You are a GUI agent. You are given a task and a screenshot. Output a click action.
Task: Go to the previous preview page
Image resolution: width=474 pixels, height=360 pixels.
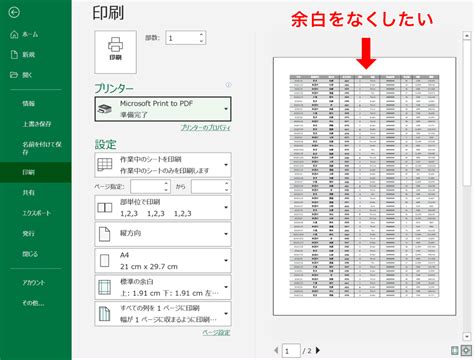point(276,350)
